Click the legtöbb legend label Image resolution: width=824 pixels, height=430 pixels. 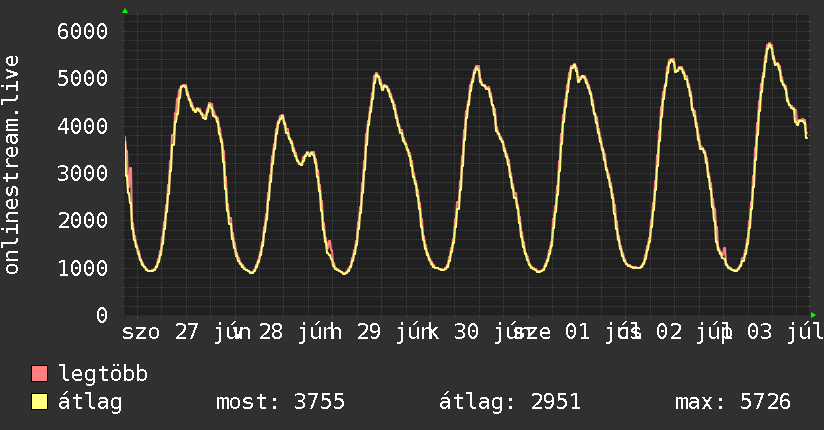coord(103,374)
